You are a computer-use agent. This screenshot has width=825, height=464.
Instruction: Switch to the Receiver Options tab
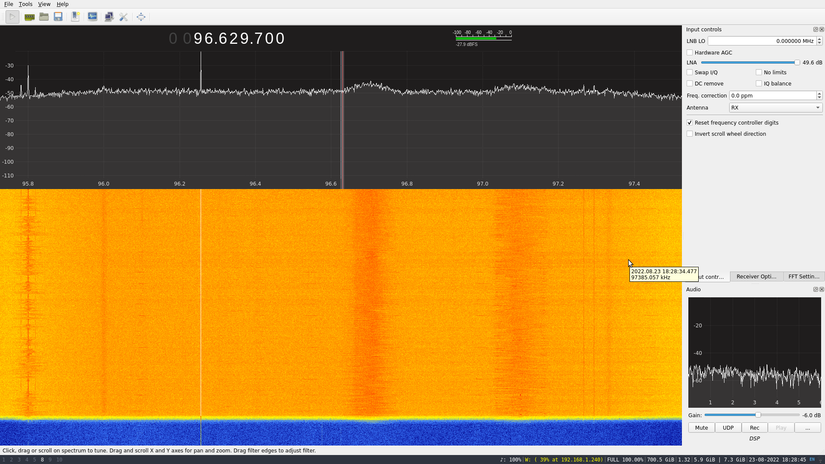(756, 277)
